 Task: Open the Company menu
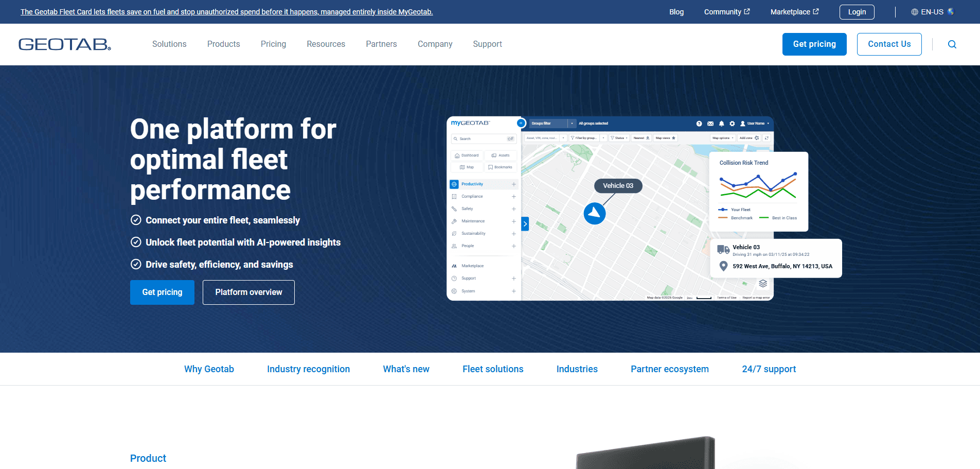click(x=435, y=44)
